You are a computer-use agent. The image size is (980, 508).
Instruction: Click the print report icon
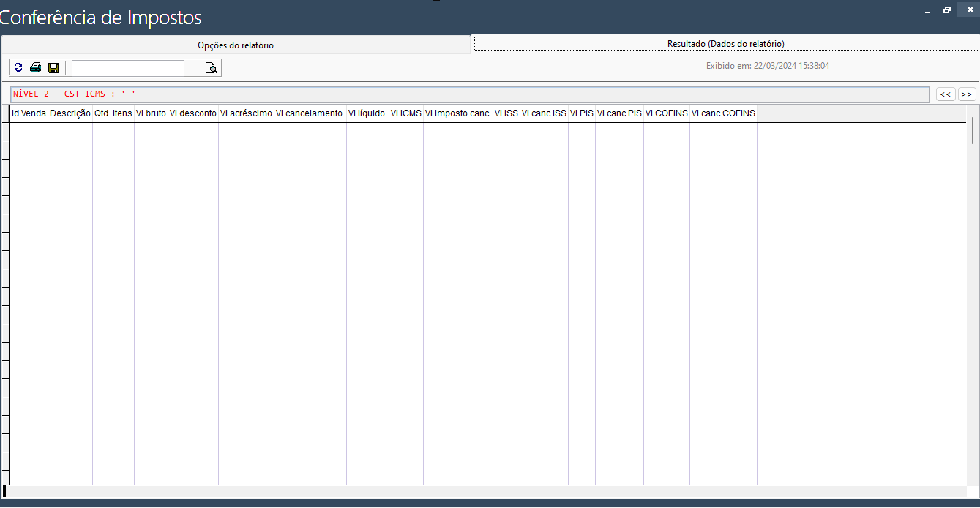[35, 68]
